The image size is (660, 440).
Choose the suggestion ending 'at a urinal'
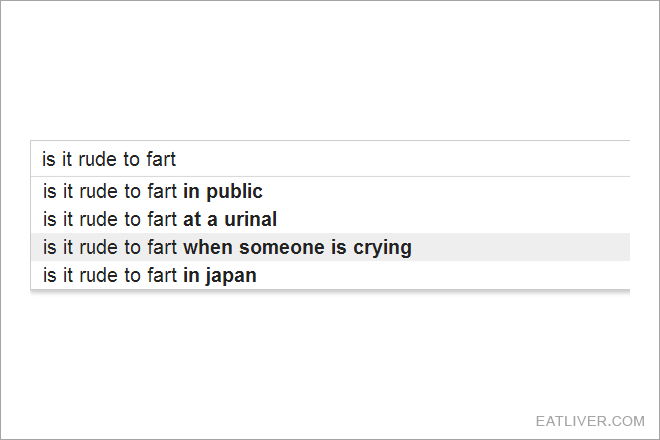tap(330, 219)
